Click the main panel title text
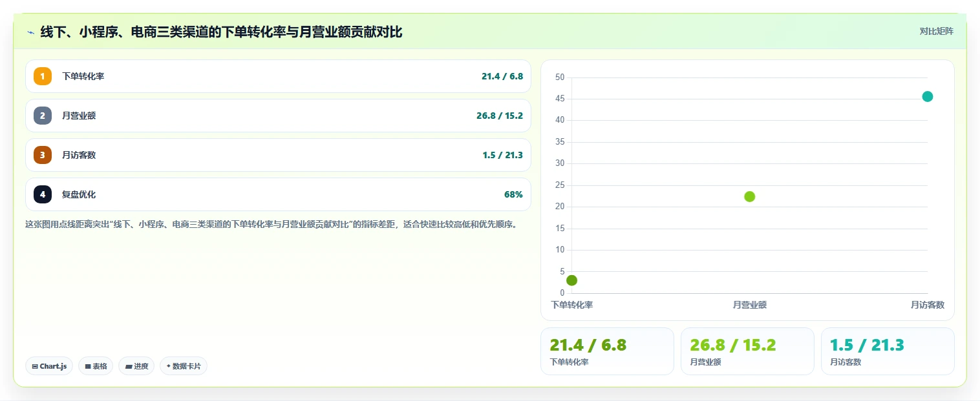This screenshot has height=401, width=980. tap(221, 32)
